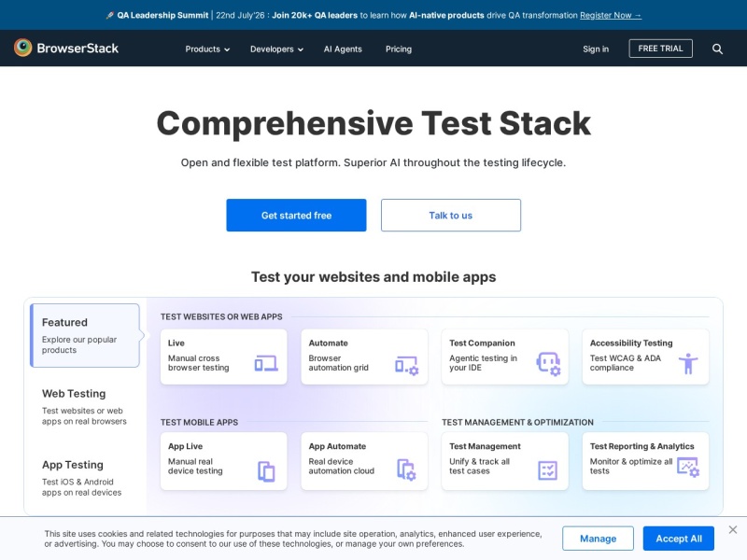The width and height of the screenshot is (747, 560).
Task: Open Test Reporting & Analytics card
Action: [645, 461]
